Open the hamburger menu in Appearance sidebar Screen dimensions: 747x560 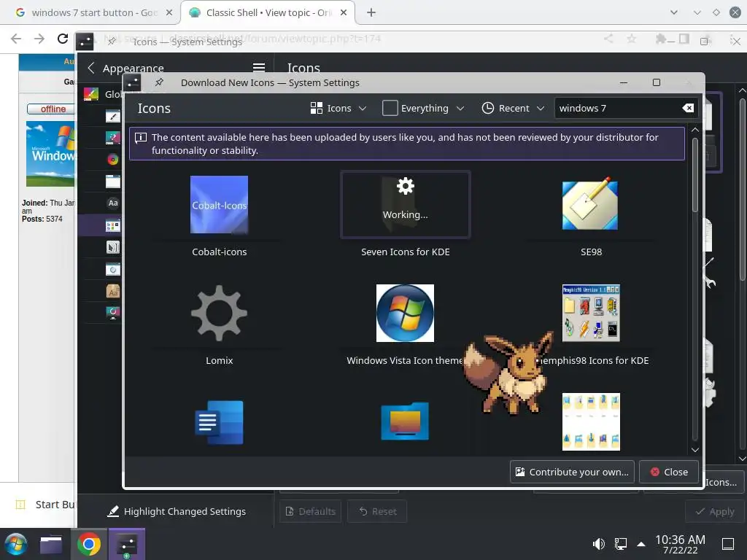259,68
